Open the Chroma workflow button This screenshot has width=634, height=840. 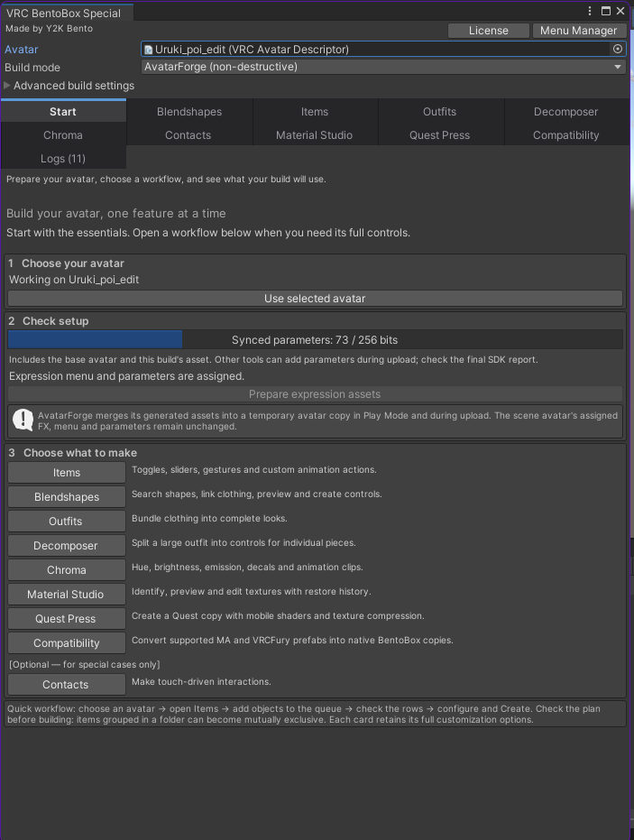[x=67, y=570]
